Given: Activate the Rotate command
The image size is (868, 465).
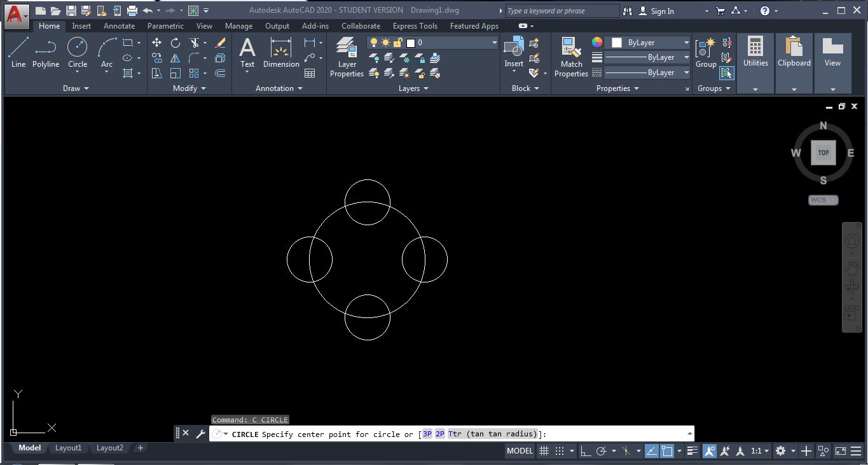Looking at the screenshot, I should click(176, 43).
